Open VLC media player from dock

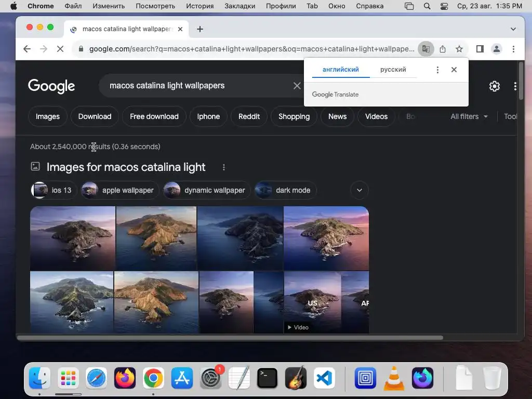click(394, 378)
